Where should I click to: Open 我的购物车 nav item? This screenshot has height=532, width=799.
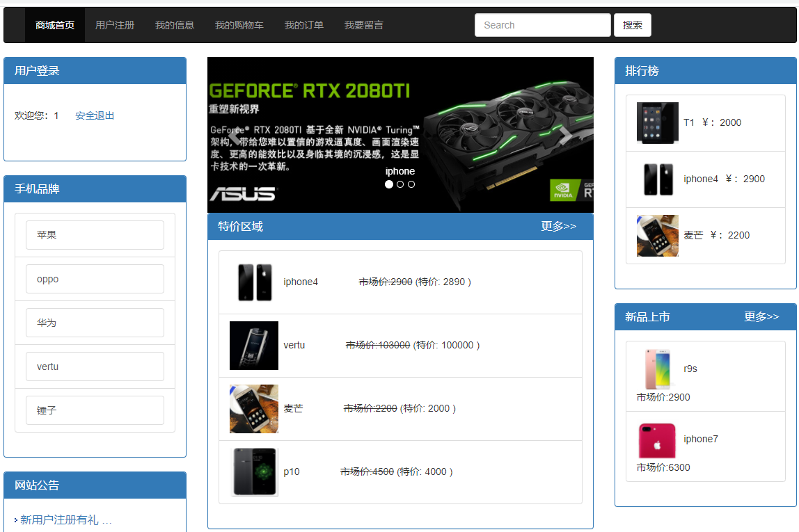click(x=239, y=25)
